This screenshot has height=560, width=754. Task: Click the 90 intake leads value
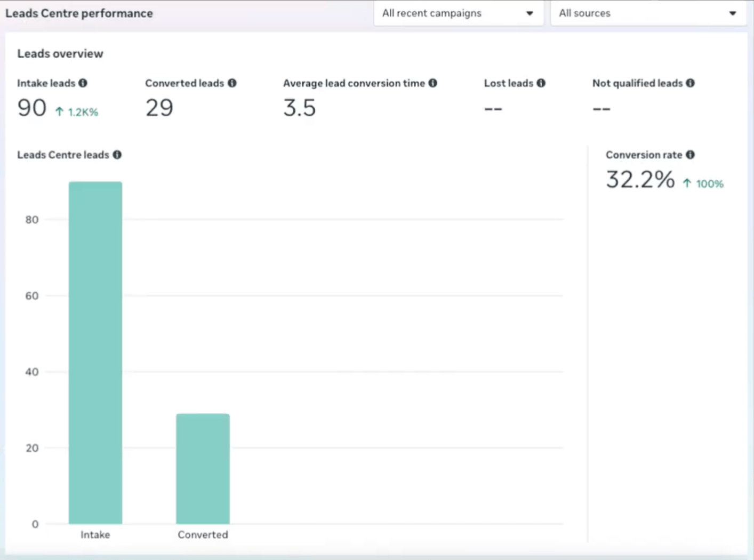(x=32, y=108)
